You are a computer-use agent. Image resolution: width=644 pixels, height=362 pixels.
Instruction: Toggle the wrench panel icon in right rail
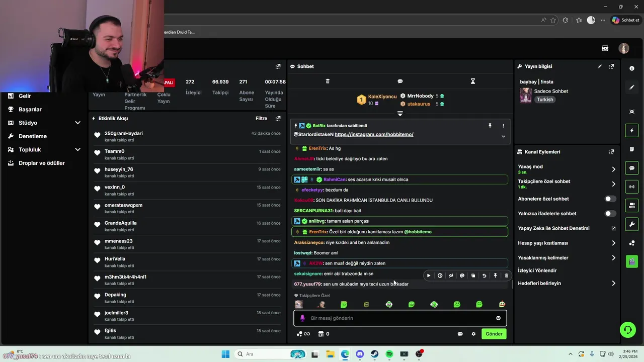(632, 224)
